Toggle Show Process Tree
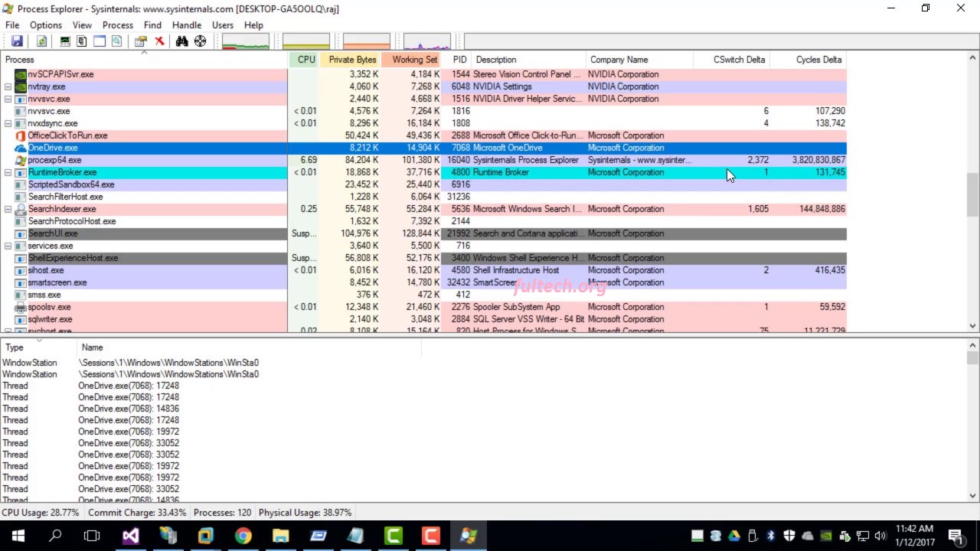980x551 pixels. point(81,41)
